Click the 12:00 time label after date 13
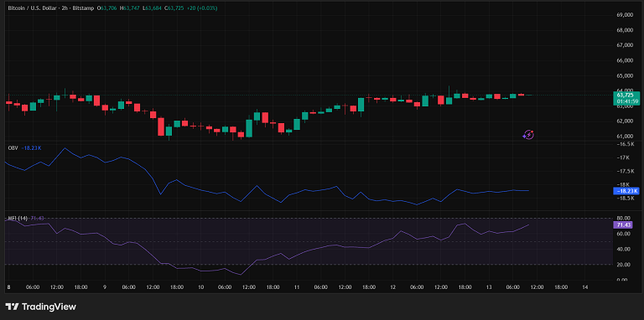This screenshot has height=320, width=644. 538,287
